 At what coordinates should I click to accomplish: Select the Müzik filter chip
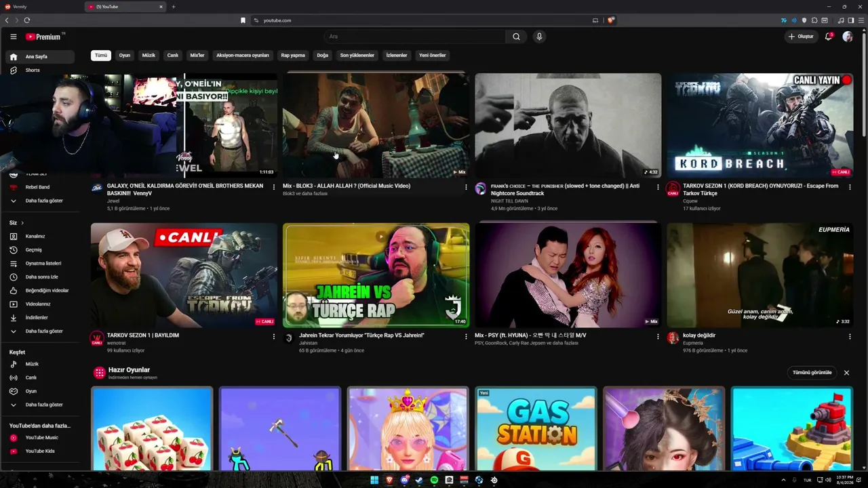[x=149, y=56]
